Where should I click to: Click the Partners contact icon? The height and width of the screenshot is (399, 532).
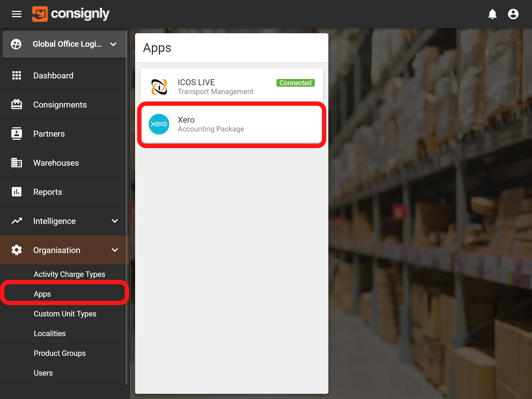pyautogui.click(x=17, y=134)
